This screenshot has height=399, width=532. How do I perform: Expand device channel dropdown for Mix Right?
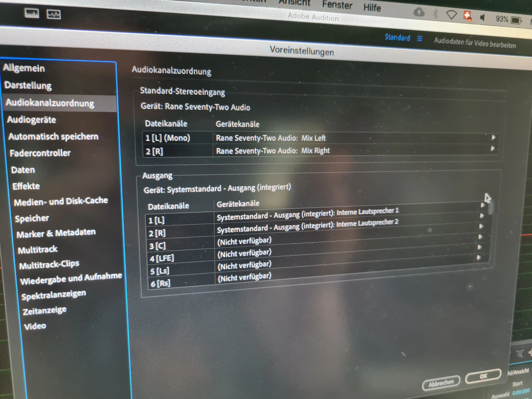click(x=493, y=148)
